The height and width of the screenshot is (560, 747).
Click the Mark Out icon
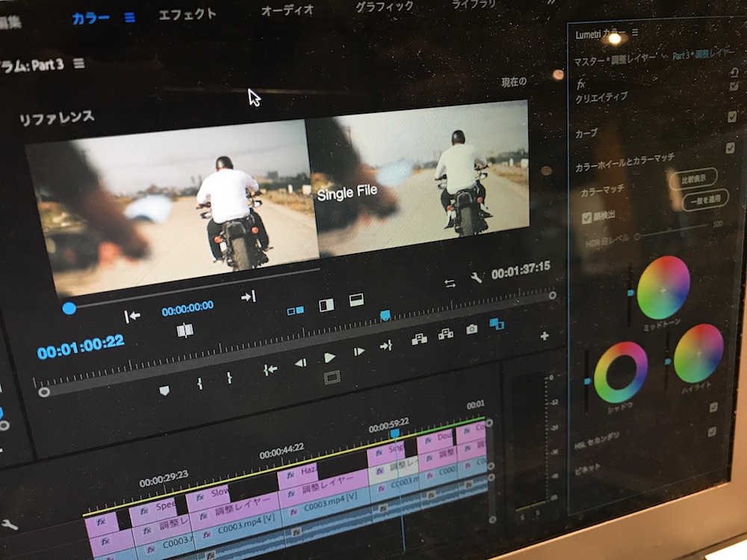tap(229, 378)
